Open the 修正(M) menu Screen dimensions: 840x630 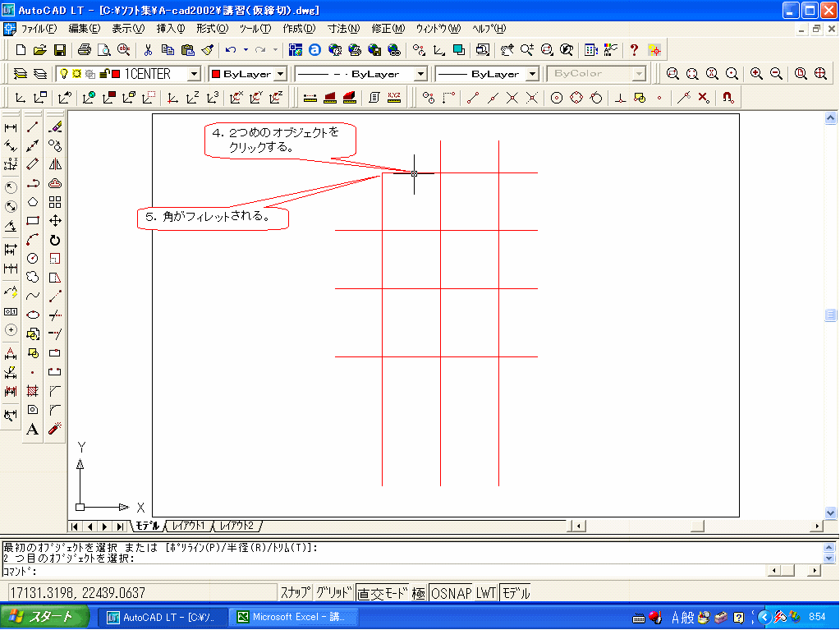click(x=388, y=29)
